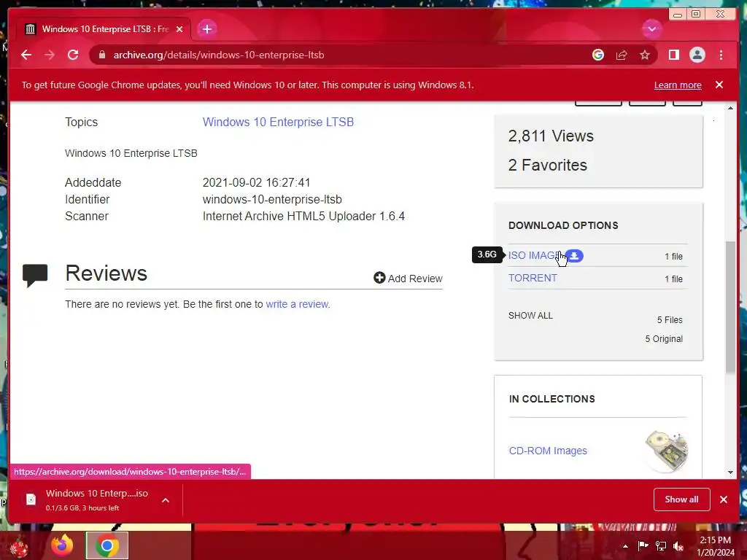The height and width of the screenshot is (560, 747).
Task: Open a new browser tab
Action: 206,29
